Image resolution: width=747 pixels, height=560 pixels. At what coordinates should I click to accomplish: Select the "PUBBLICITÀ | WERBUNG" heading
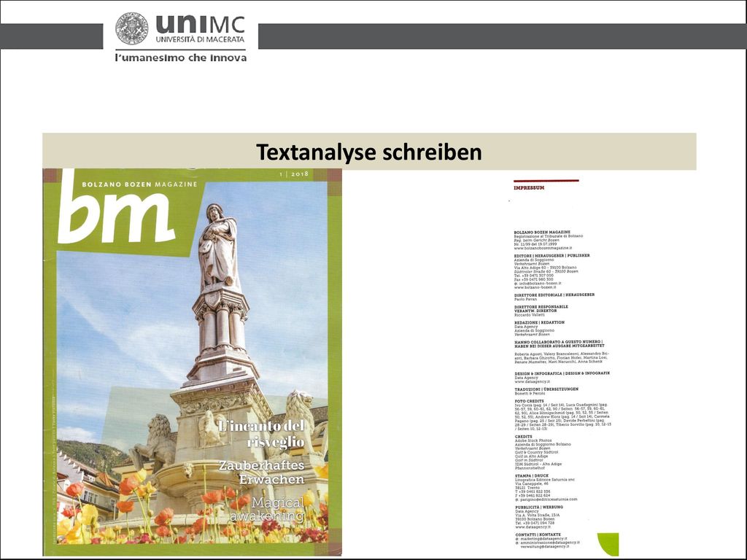(540, 507)
